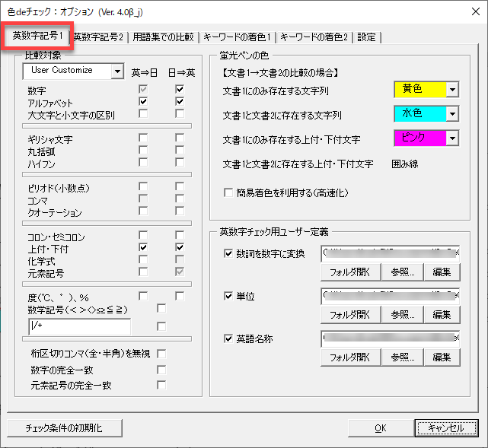Select the キーワードの着色1 tab
This screenshot has height=448, width=488.
[238, 37]
